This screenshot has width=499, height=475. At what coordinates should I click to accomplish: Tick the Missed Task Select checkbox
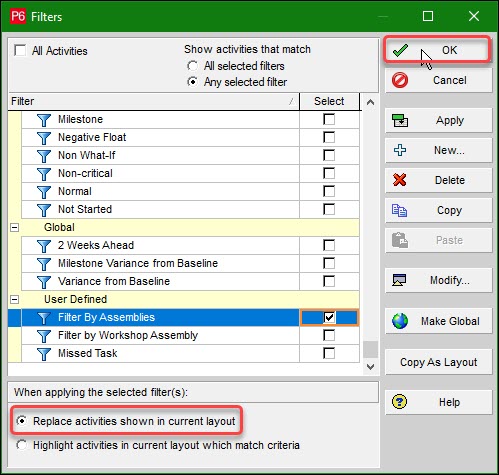pos(329,353)
